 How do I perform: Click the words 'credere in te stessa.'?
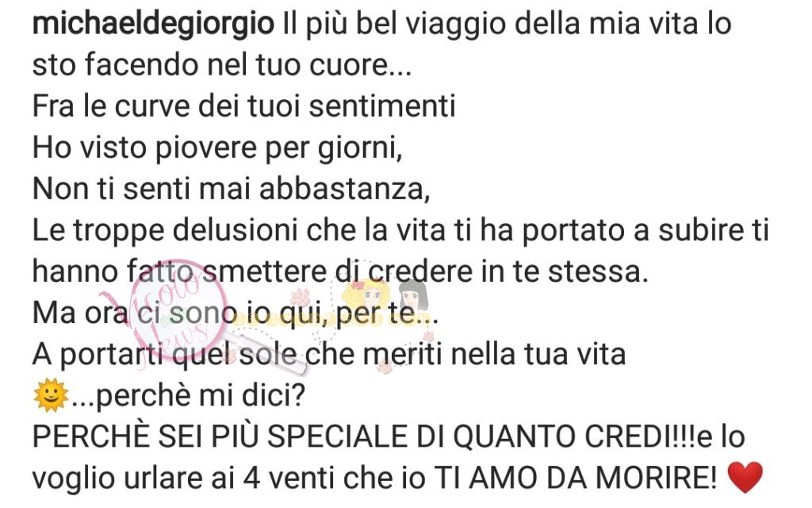point(508,272)
